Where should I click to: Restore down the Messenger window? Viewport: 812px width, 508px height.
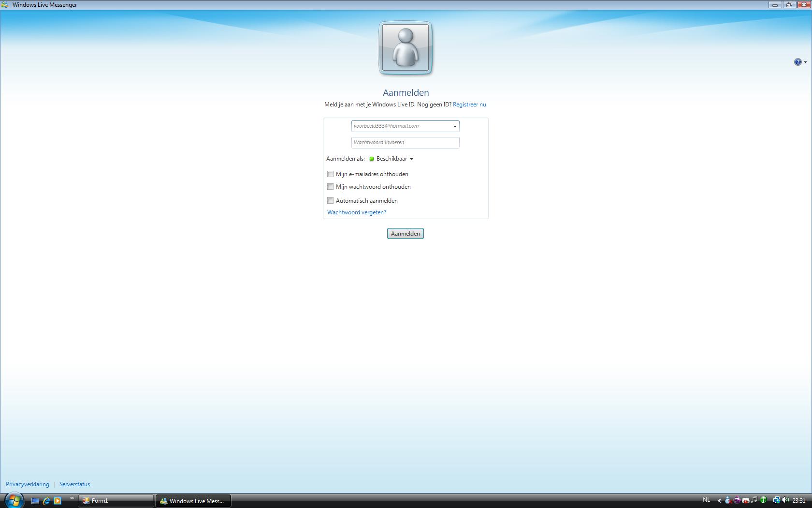[x=789, y=5]
